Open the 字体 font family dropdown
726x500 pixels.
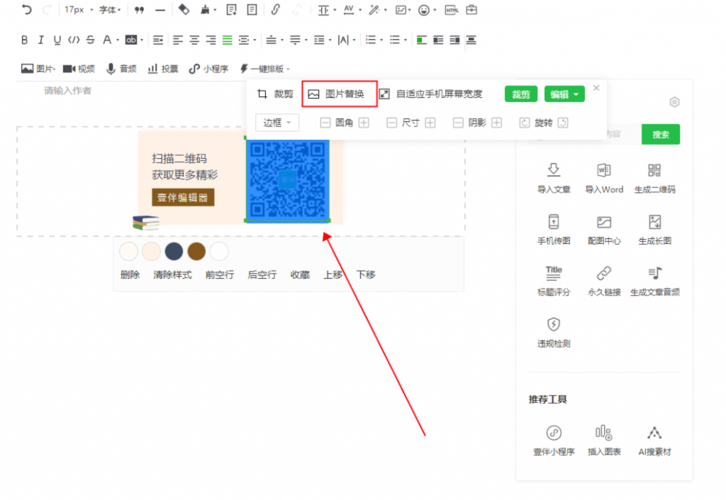pyautogui.click(x=110, y=10)
